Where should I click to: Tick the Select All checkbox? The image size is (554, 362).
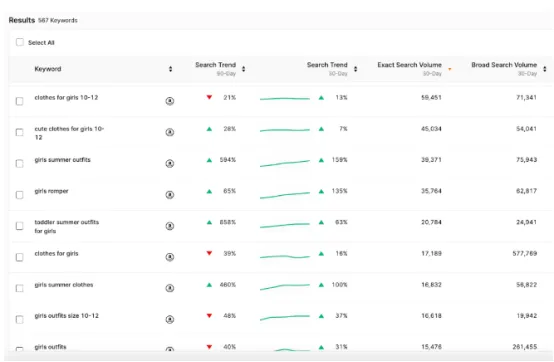click(x=20, y=42)
